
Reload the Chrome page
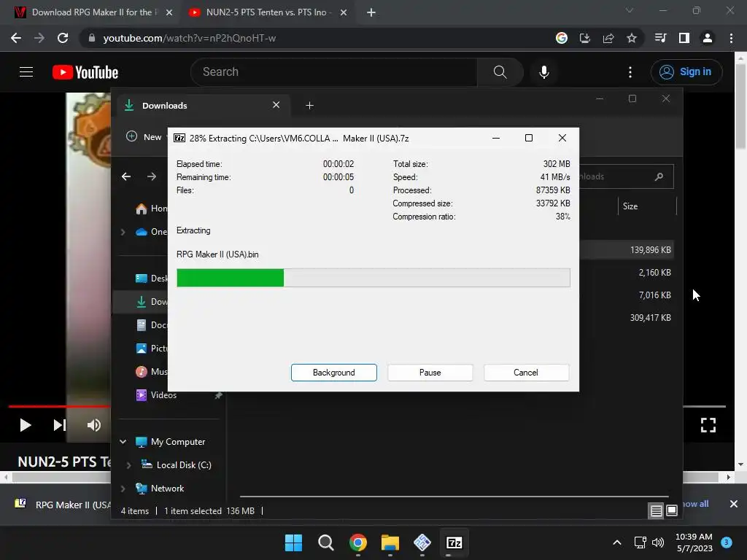pos(63,38)
